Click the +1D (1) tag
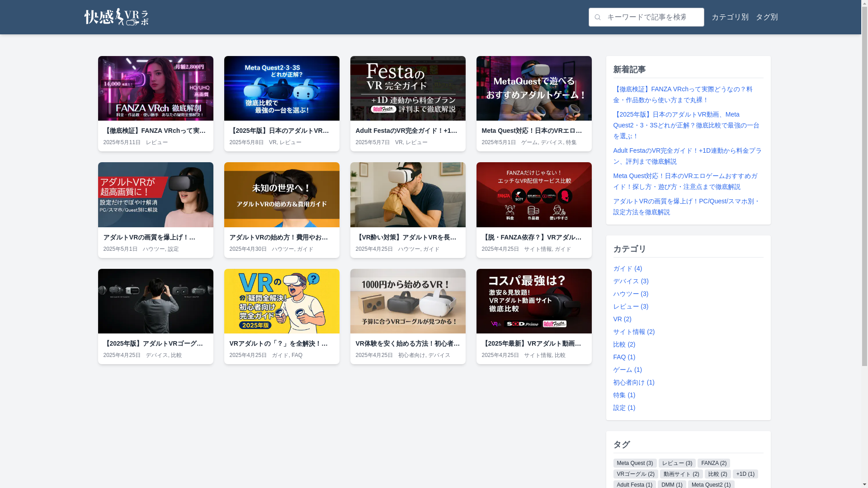This screenshot has height=488, width=868. point(745,474)
